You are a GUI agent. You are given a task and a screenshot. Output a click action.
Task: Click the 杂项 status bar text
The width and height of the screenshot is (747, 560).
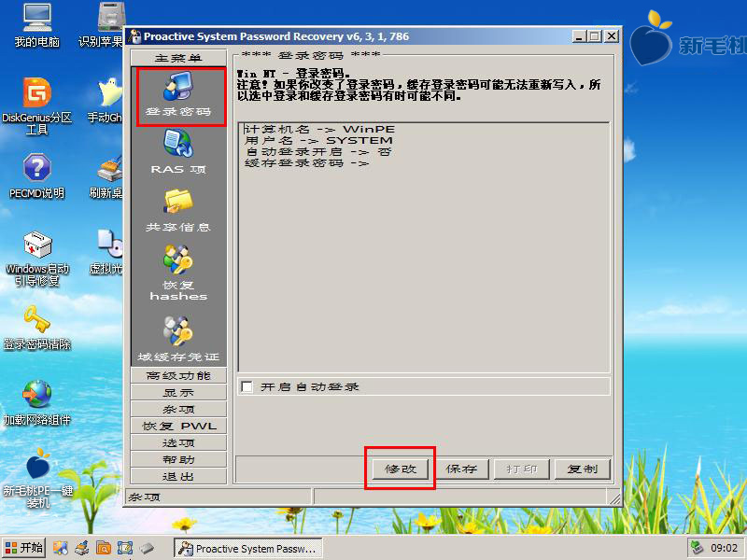(x=145, y=497)
